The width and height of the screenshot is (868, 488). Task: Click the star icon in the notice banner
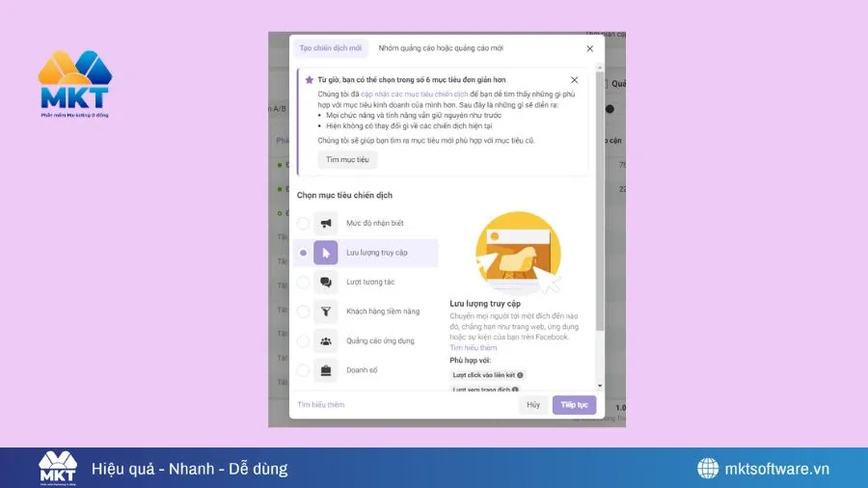[x=309, y=80]
